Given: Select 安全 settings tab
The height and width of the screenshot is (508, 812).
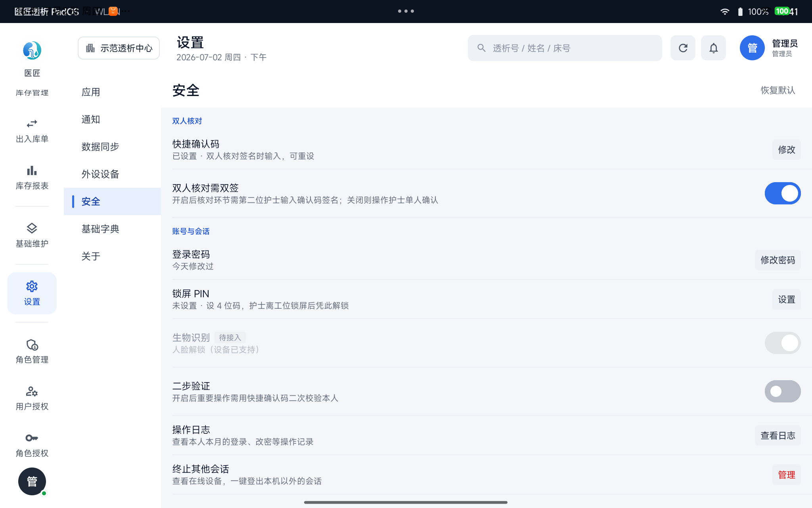Looking at the screenshot, I should [x=112, y=202].
